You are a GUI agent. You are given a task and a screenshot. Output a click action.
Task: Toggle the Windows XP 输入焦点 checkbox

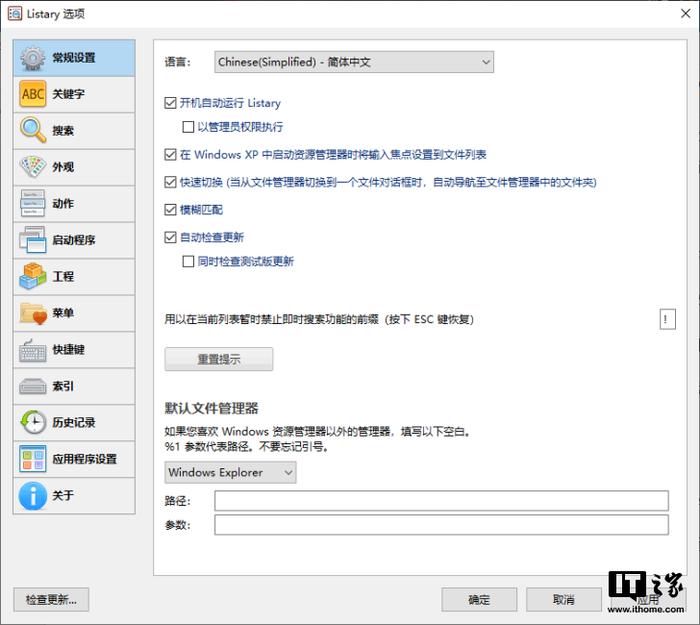tap(170, 155)
